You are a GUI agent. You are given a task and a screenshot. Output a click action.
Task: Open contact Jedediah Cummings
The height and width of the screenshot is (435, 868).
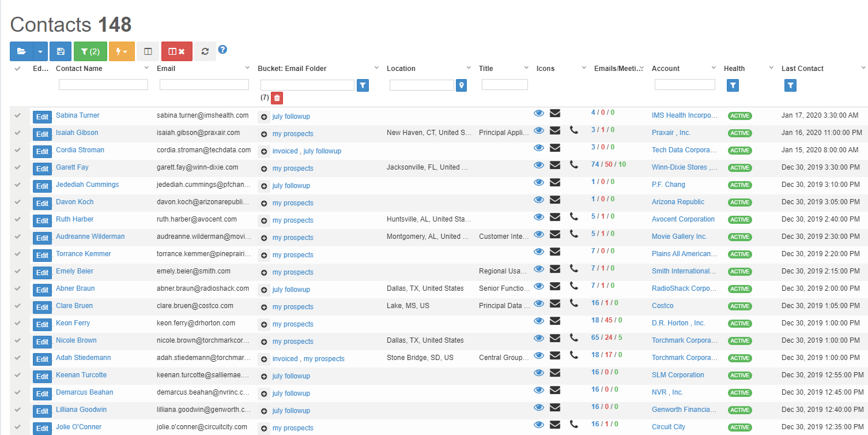click(x=88, y=185)
